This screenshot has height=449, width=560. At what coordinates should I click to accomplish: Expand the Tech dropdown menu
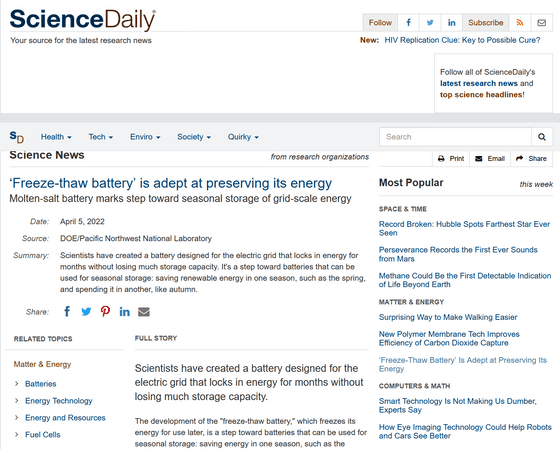101,137
